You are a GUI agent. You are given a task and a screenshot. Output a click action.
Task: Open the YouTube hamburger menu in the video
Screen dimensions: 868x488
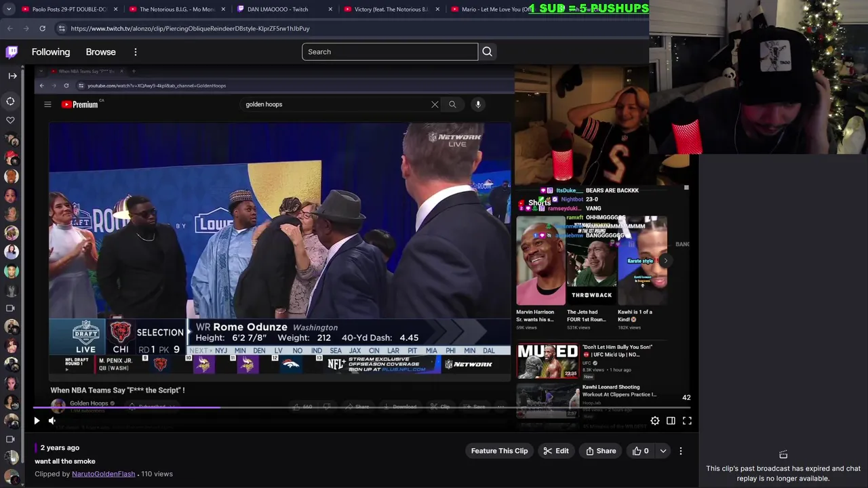[47, 104]
